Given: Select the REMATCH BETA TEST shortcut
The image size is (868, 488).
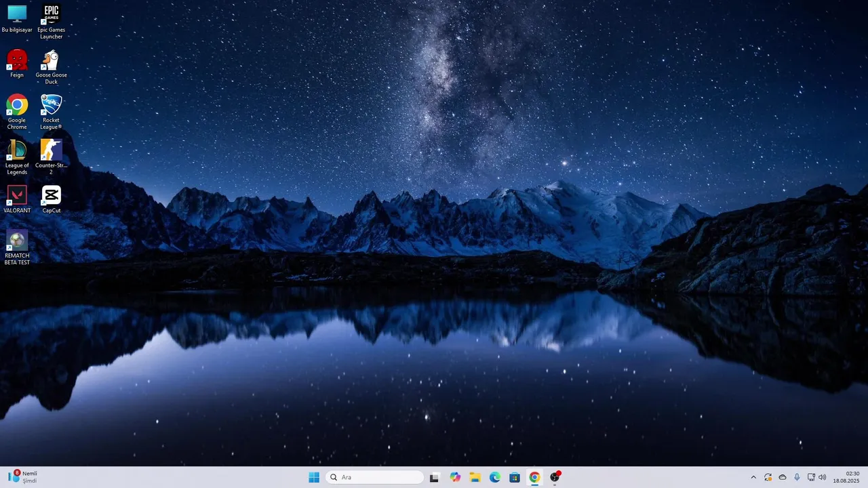Looking at the screenshot, I should pos(17,247).
